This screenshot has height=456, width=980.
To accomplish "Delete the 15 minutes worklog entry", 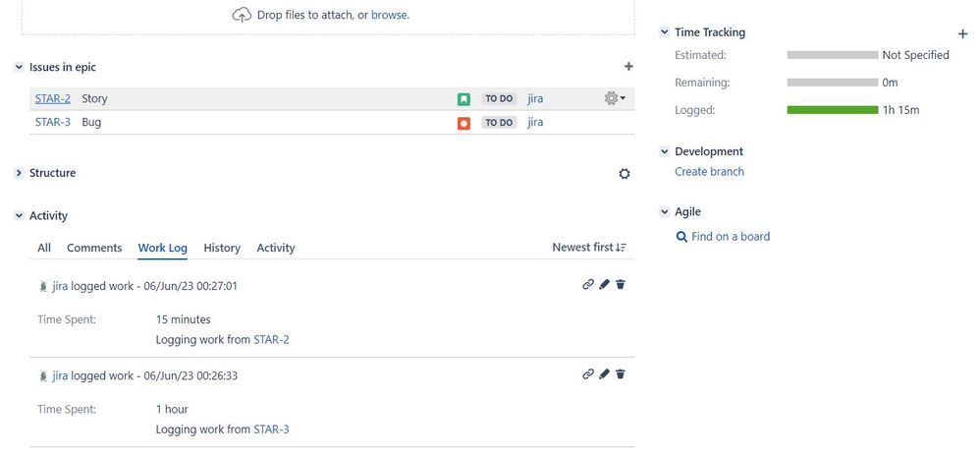I will (620, 285).
